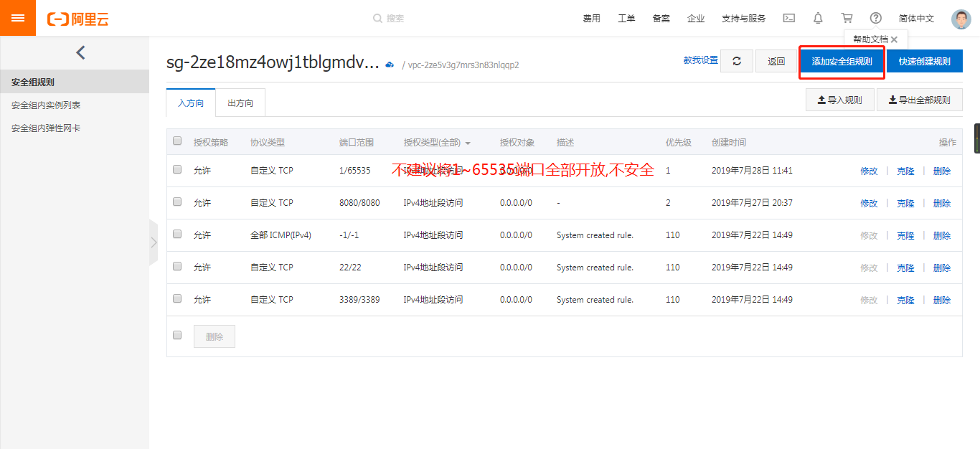Click 删除 for the 22/22 rule
Viewport: 980px width, 449px height.
(942, 268)
